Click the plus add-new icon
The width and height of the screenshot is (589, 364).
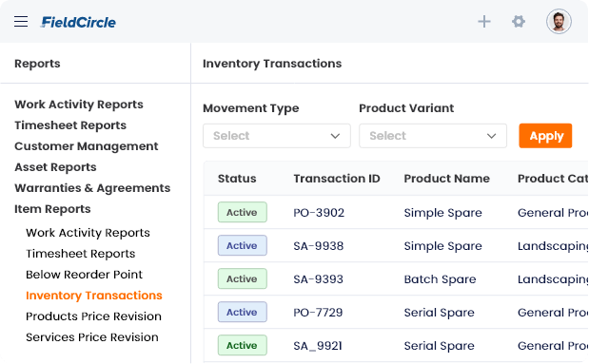click(484, 22)
